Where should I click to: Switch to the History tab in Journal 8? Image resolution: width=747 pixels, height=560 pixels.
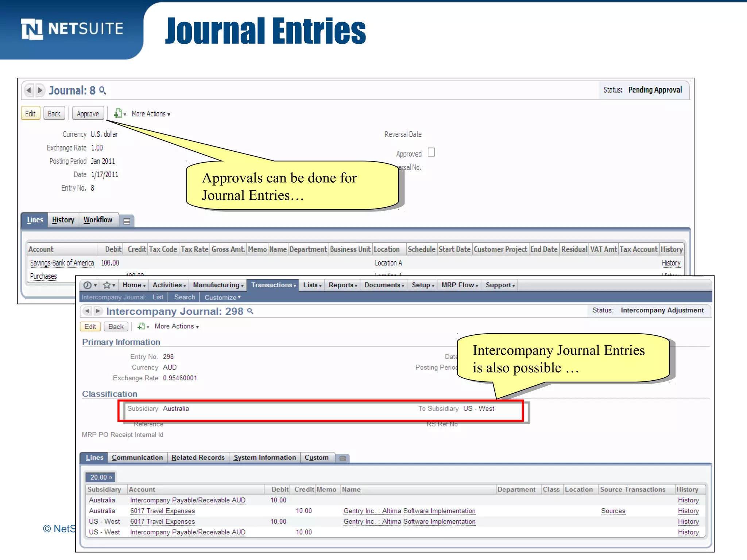63,220
